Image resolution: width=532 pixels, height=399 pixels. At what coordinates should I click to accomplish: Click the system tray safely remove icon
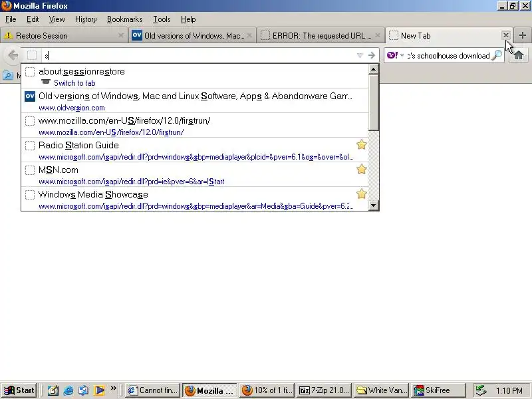[480, 390]
